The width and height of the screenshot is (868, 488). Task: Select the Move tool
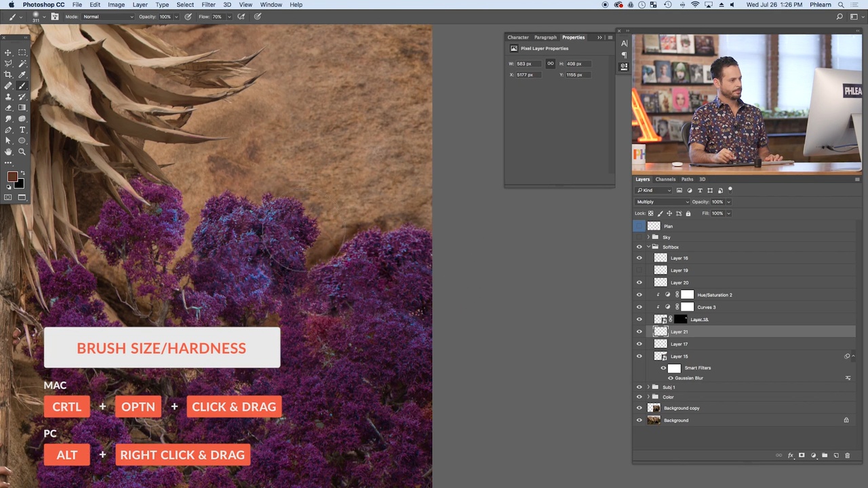pos(8,53)
